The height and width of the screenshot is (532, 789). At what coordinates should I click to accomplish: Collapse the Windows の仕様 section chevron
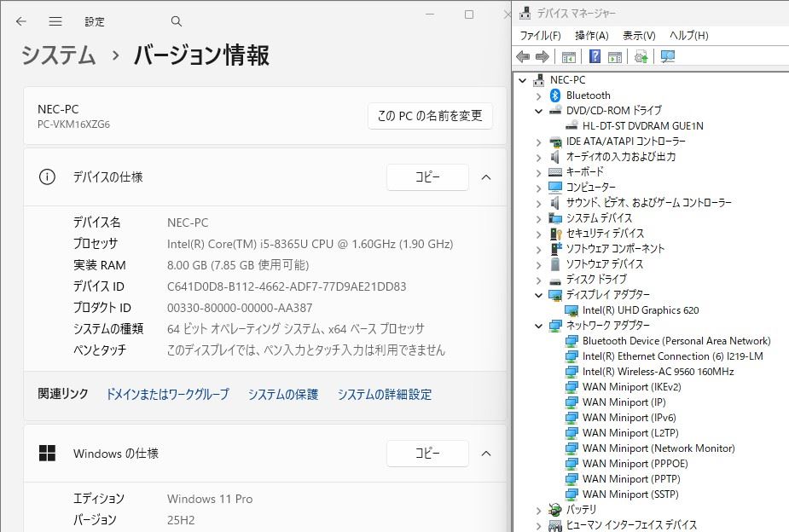coord(486,454)
